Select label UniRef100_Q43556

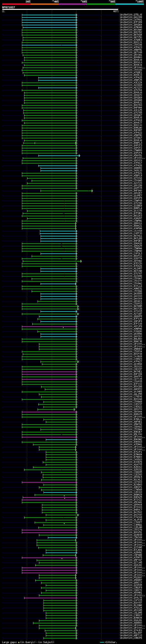click(x=131, y=334)
